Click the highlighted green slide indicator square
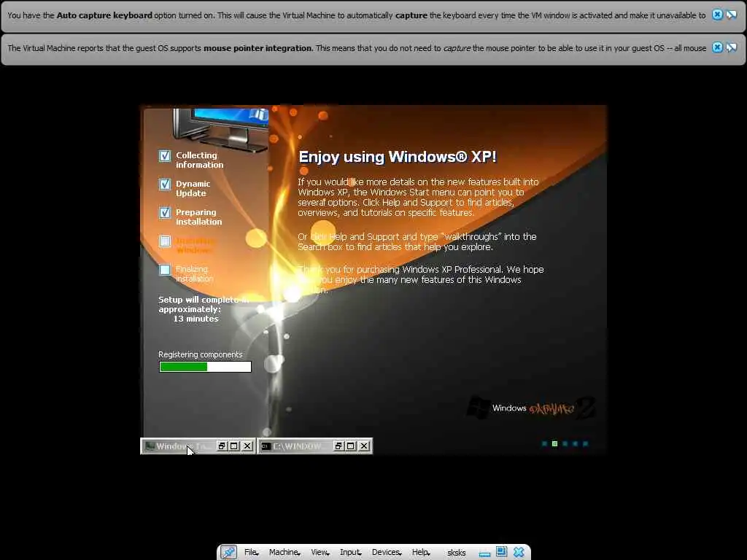Viewport: 747px width, 560px height. 554,444
